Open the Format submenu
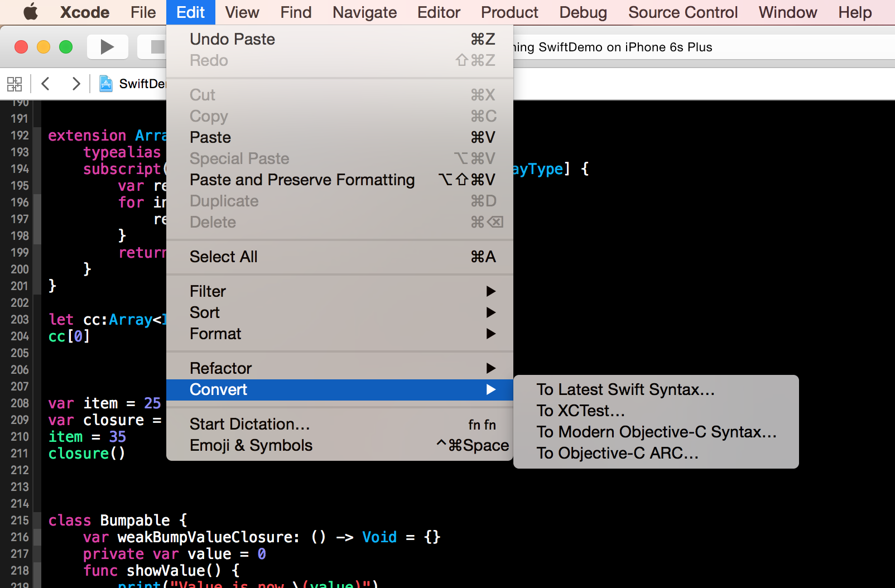The height and width of the screenshot is (588, 895). [x=340, y=334]
